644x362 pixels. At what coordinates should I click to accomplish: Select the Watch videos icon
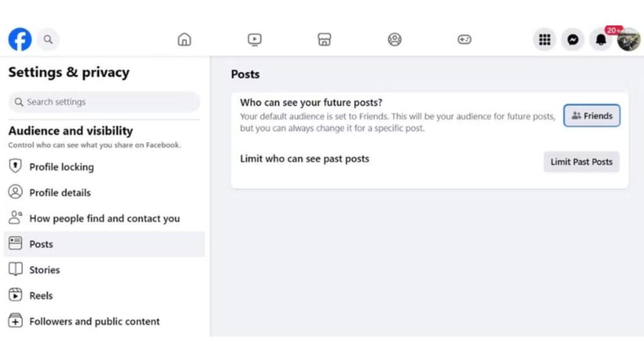point(253,39)
